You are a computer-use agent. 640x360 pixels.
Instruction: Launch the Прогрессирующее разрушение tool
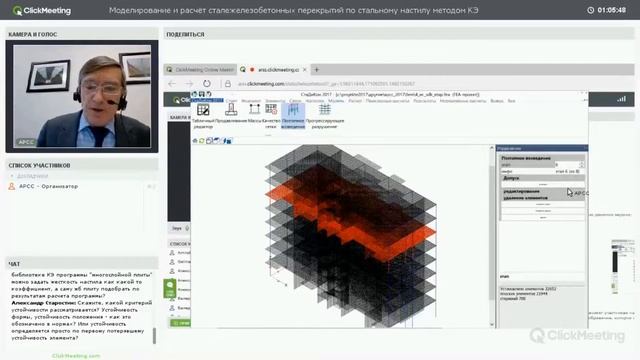tap(325, 116)
